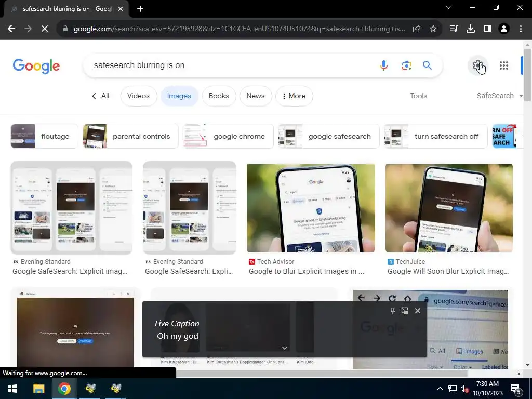Select the Images tab
532x399 pixels.
(179, 96)
